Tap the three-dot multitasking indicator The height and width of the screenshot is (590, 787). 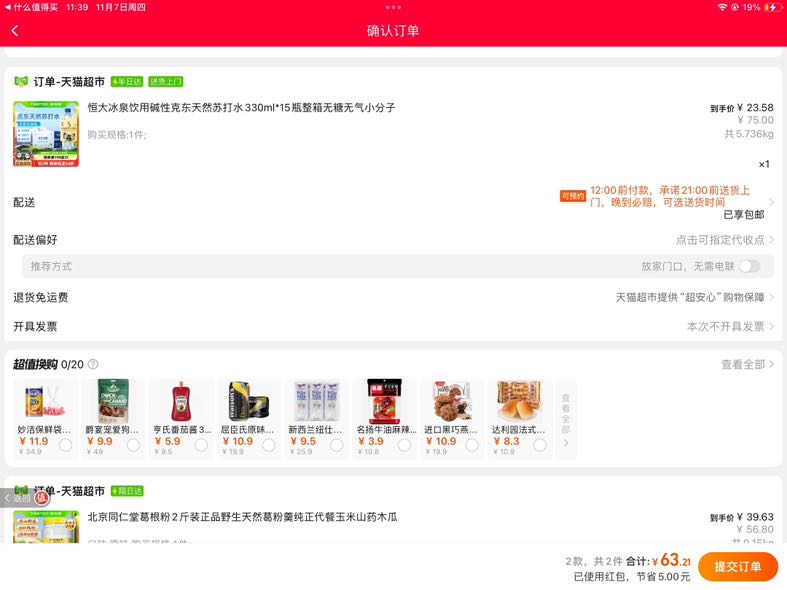(x=393, y=7)
